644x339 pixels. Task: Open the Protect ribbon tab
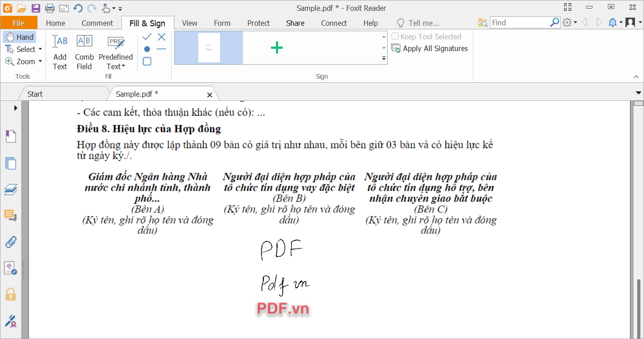point(258,23)
